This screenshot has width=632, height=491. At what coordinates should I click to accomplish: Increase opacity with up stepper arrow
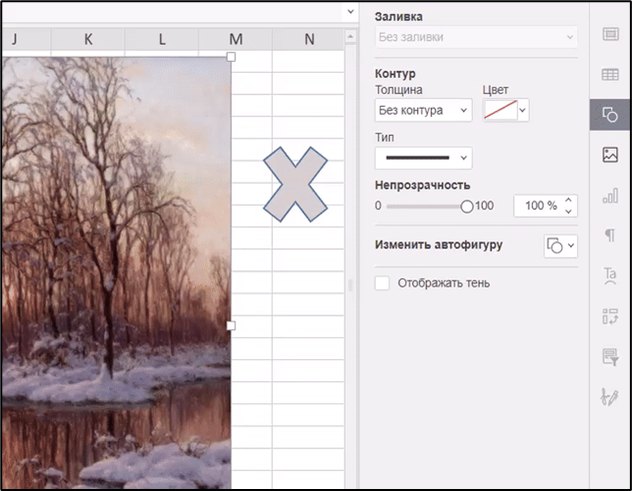tap(568, 200)
